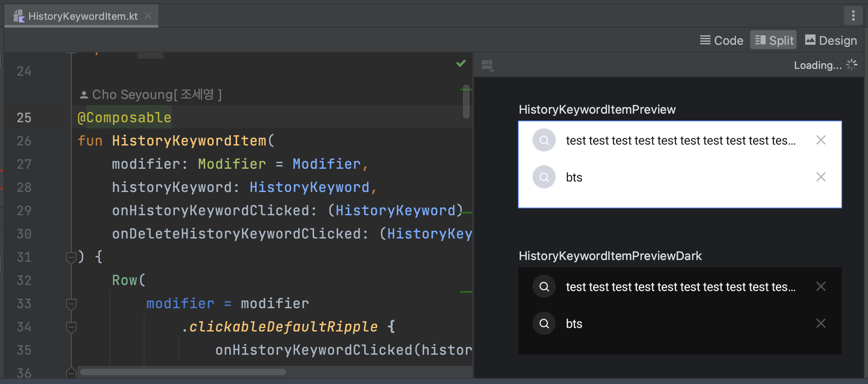Click the editor vertical scrollbar thumb
Screen dimensions: 868x384
(466, 102)
